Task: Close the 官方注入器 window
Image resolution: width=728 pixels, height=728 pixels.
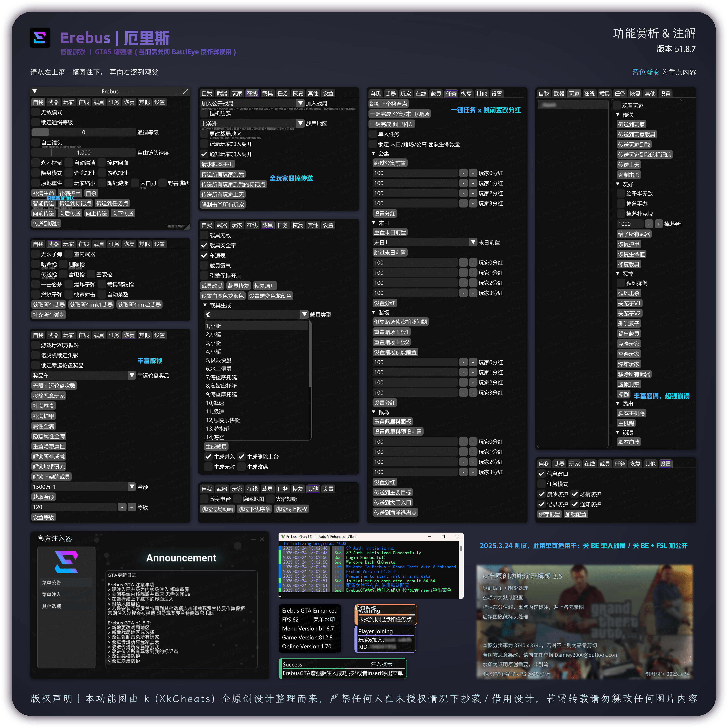Action: point(262,539)
